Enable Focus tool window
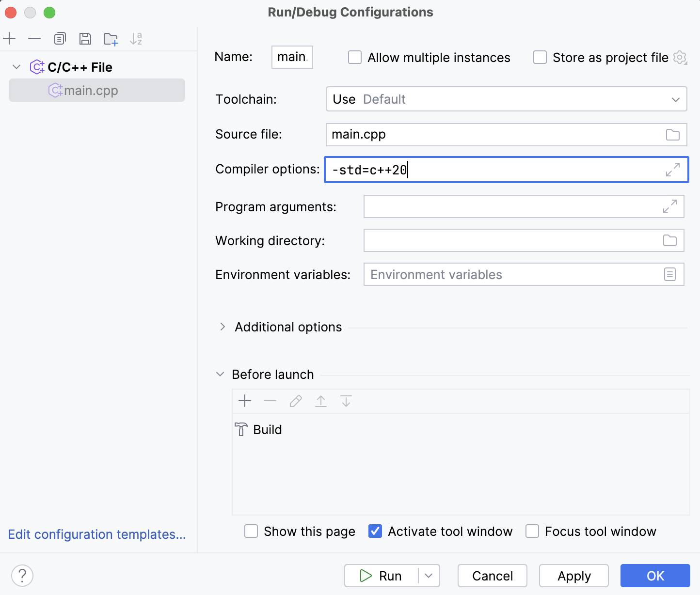 tap(532, 531)
